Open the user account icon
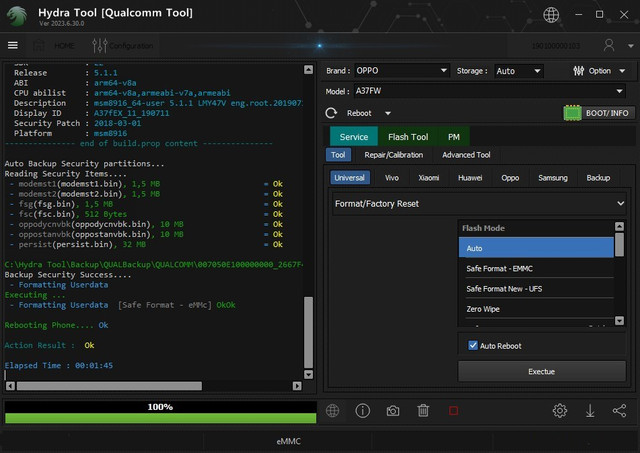The height and width of the screenshot is (453, 640). [609, 45]
